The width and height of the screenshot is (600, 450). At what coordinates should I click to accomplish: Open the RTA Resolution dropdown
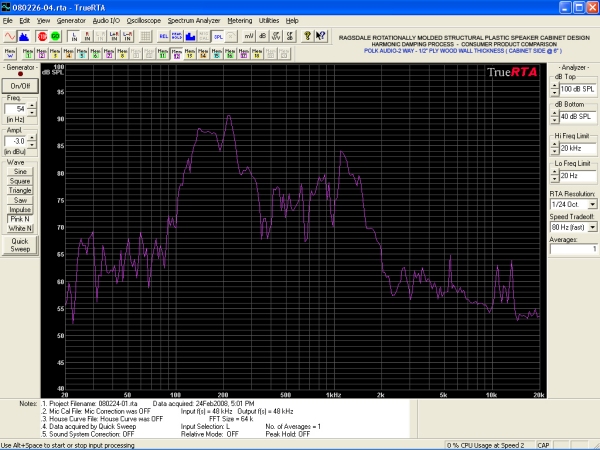pyautogui.click(x=592, y=204)
